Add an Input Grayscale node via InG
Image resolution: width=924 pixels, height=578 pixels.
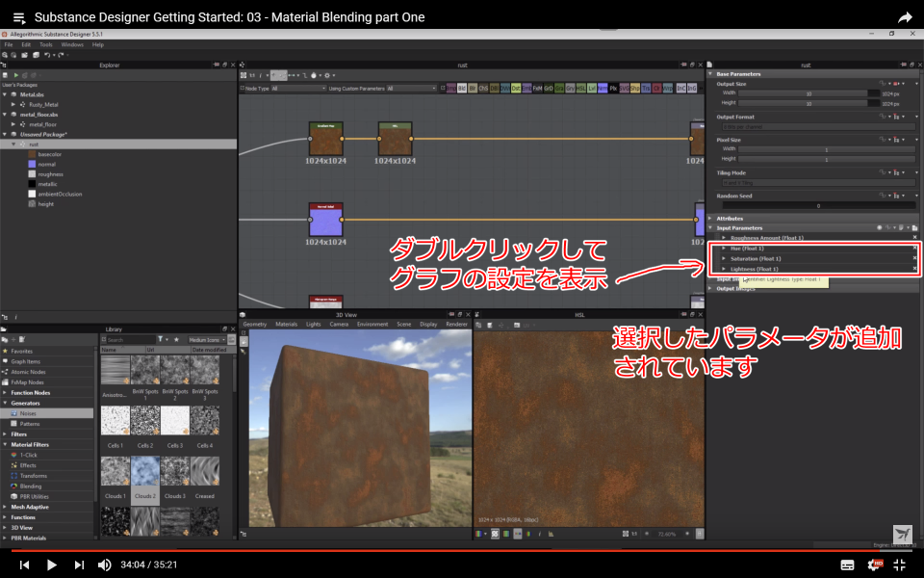tap(692, 88)
